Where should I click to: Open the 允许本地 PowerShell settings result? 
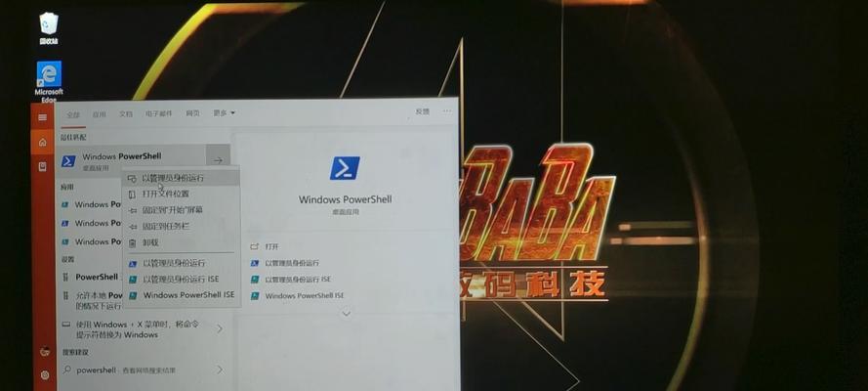point(92,301)
